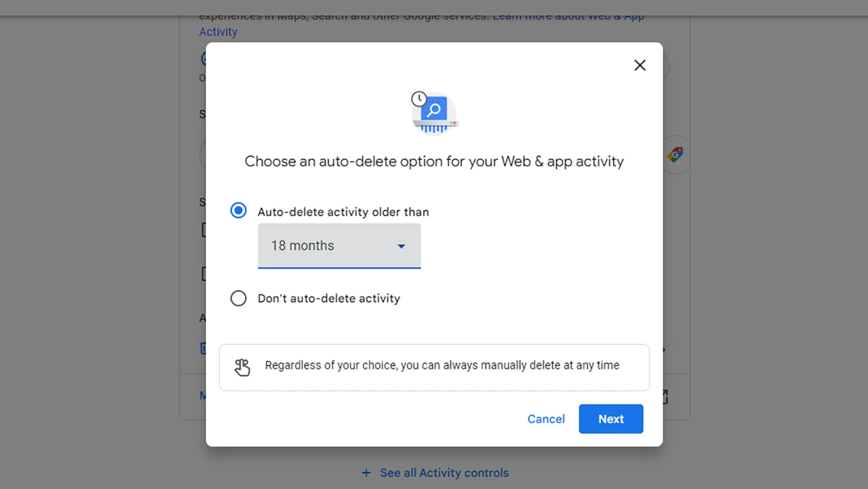The width and height of the screenshot is (868, 489).
Task: Click the Google Shopping tag icon behind the dialog
Action: tap(674, 155)
